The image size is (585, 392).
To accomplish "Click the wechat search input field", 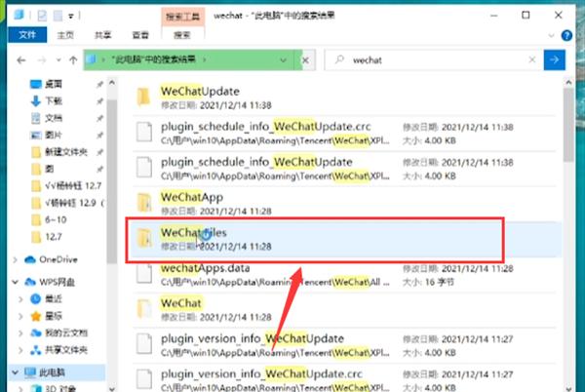I will (433, 59).
